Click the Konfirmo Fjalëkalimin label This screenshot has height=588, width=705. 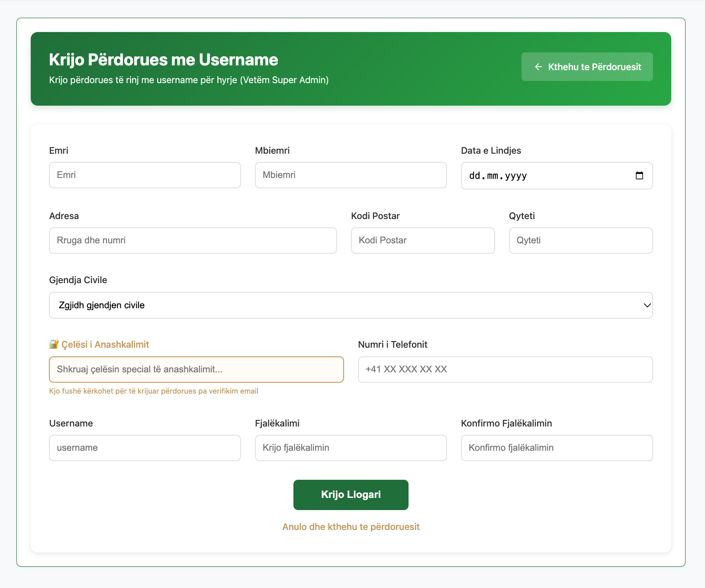507,423
